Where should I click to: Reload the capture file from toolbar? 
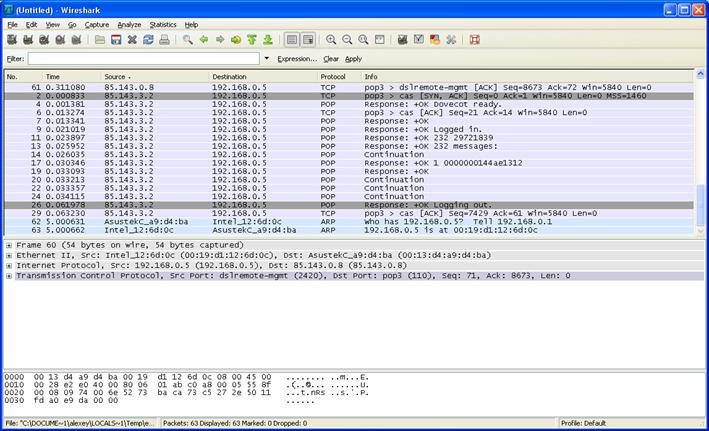click(x=149, y=40)
